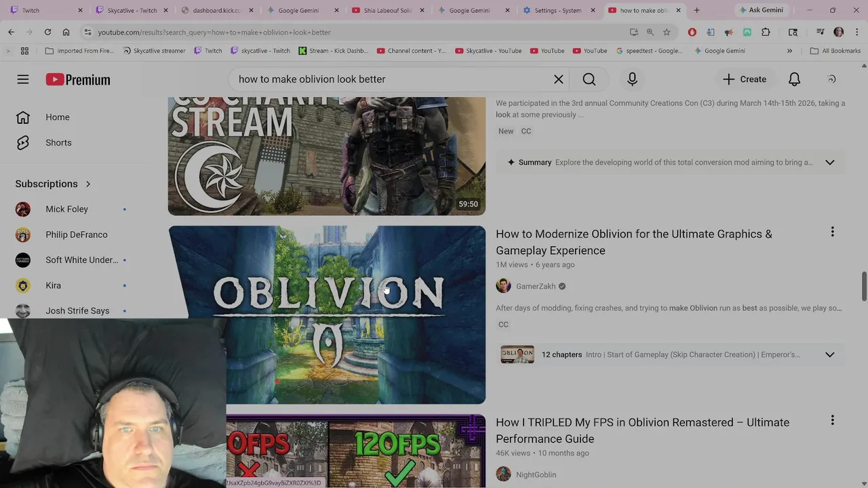Click the YouTube Premium logo
This screenshot has width=868, height=488.
(78, 79)
